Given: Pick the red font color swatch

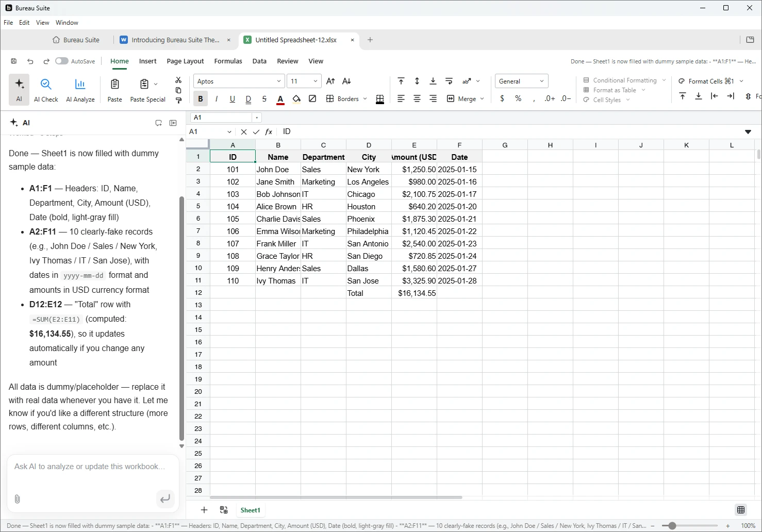Looking at the screenshot, I should click(280, 99).
